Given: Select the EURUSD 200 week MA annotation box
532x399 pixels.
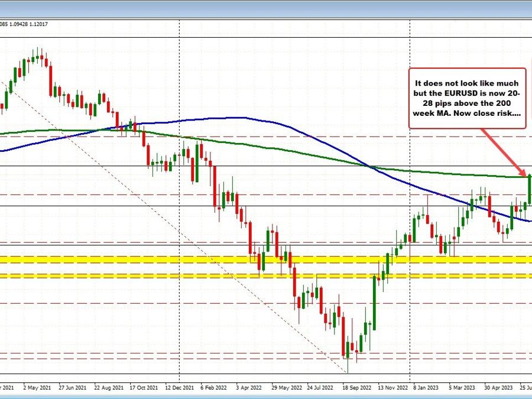Looking at the screenshot, I should coord(467,98).
